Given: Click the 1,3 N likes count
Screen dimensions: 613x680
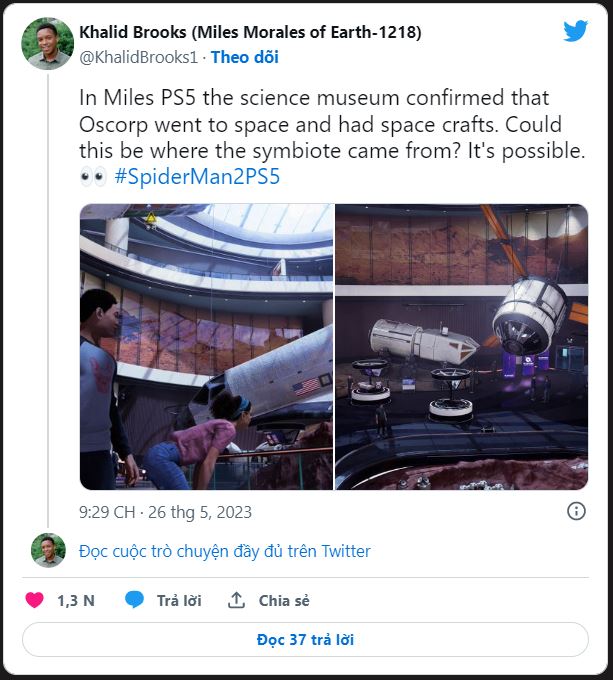Looking at the screenshot, I should pos(76,600).
